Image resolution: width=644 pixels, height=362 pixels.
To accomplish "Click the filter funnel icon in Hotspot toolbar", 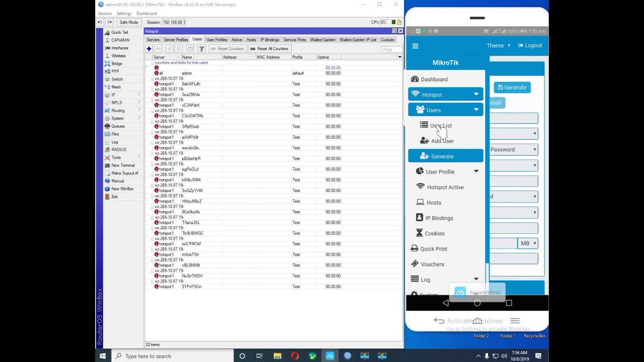I will [201, 49].
